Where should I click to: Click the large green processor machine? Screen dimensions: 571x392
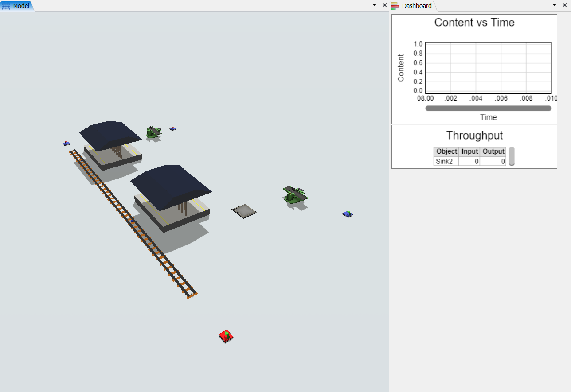295,195
